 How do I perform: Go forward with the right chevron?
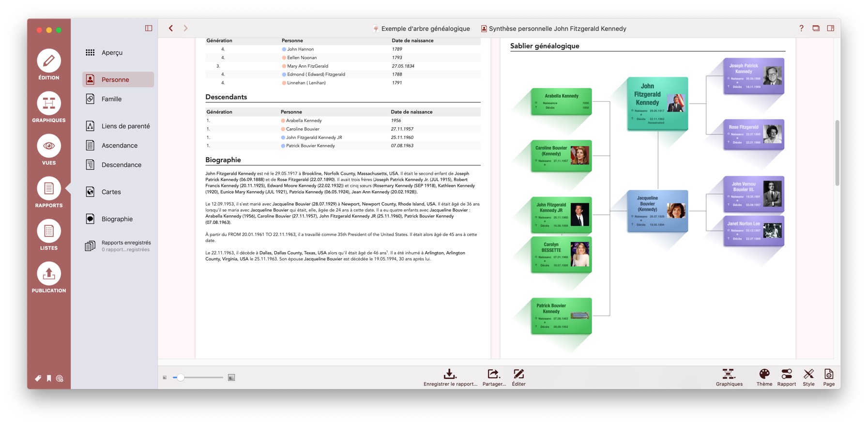point(185,28)
